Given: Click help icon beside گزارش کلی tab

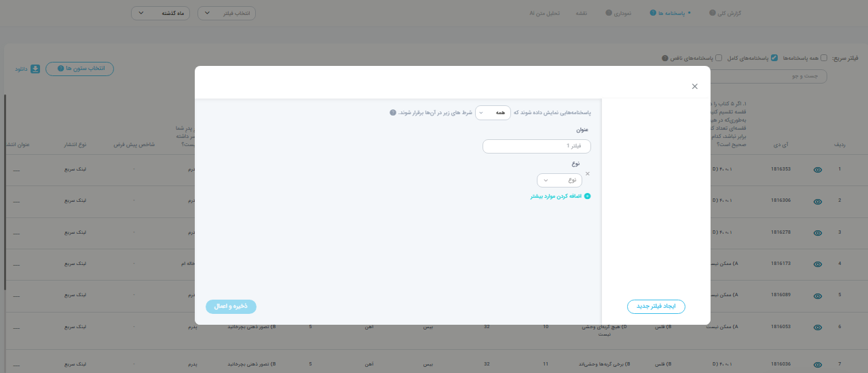Looking at the screenshot, I should [712, 13].
